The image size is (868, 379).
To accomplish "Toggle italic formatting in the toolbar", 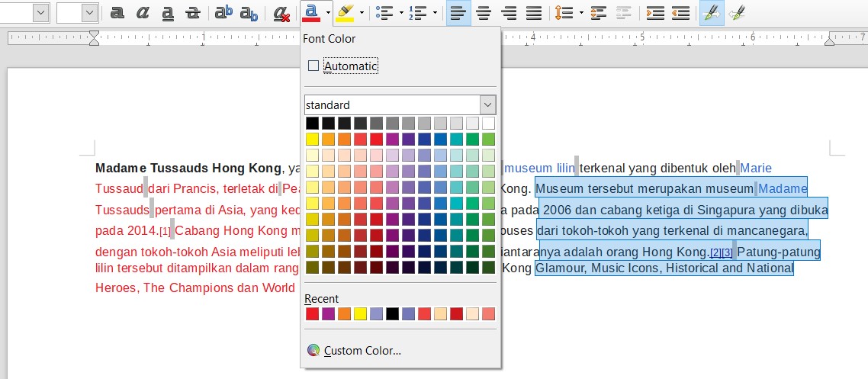I will pos(143,13).
